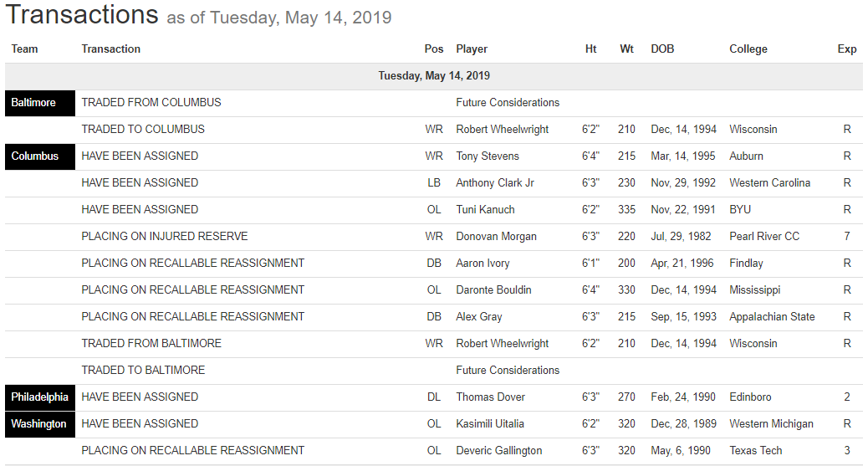Viewport: 868px width, 466px height.
Task: Click the Transaction column header
Action: 111,49
